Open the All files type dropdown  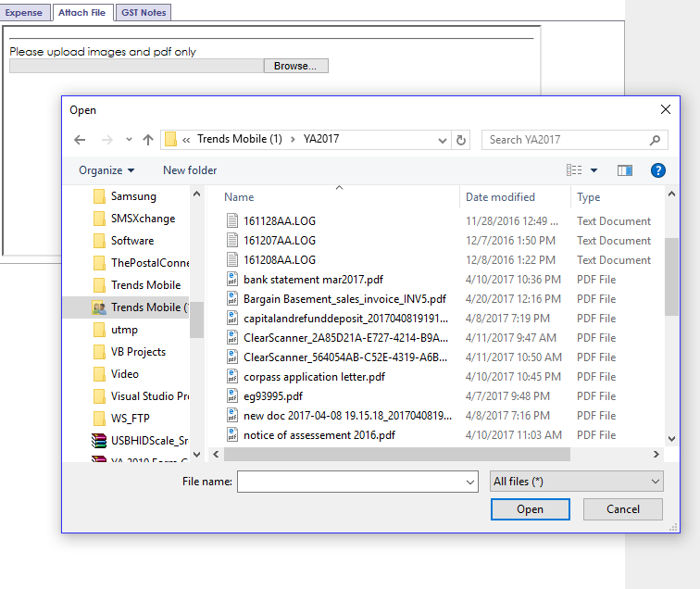point(576,482)
